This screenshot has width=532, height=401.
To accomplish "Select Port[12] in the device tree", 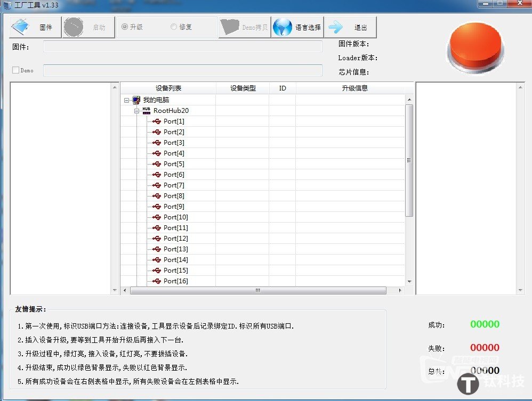I will pos(175,239).
